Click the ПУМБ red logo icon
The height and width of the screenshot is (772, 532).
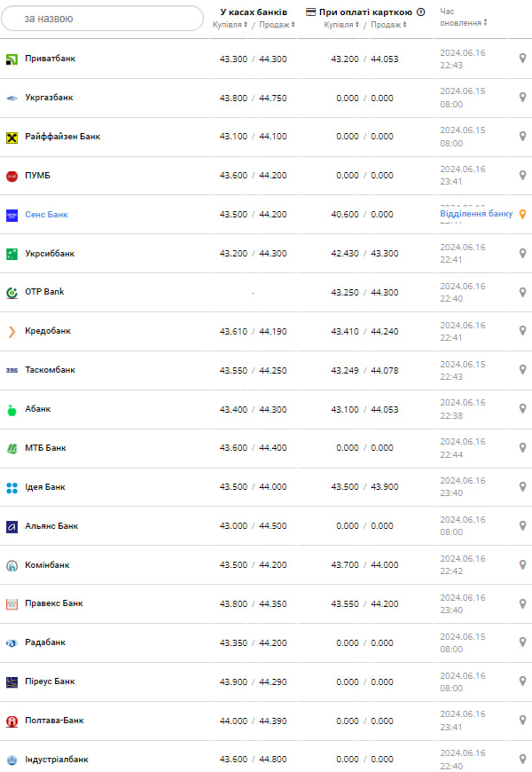pos(12,176)
